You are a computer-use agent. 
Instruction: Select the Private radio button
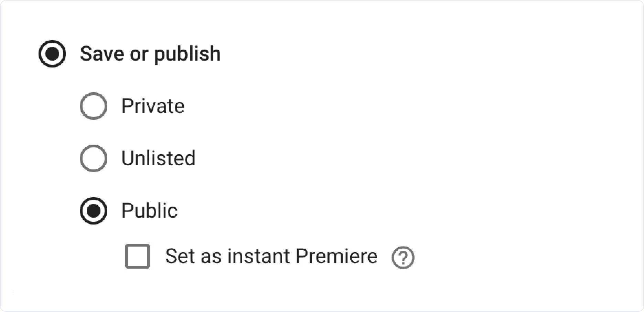pos(94,106)
